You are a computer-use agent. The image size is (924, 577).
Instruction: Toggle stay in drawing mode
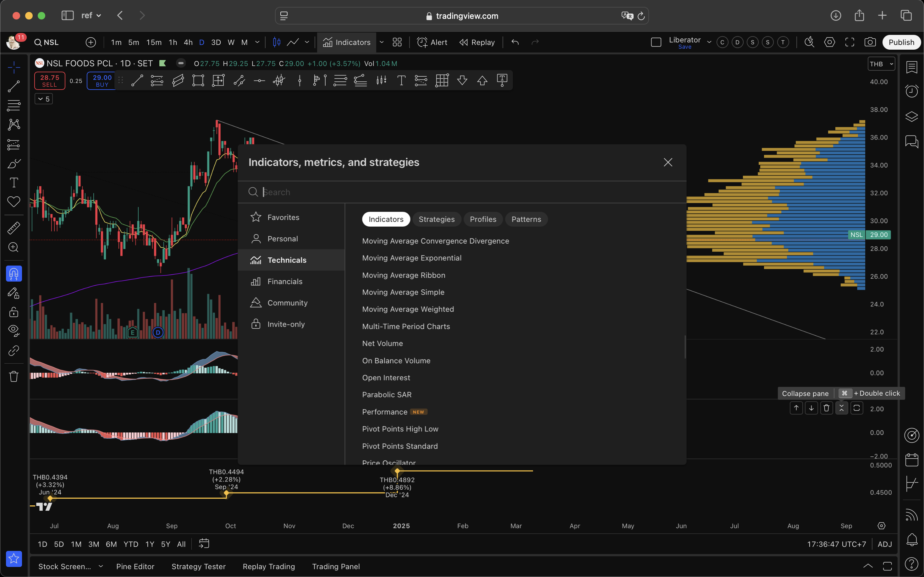click(x=14, y=293)
